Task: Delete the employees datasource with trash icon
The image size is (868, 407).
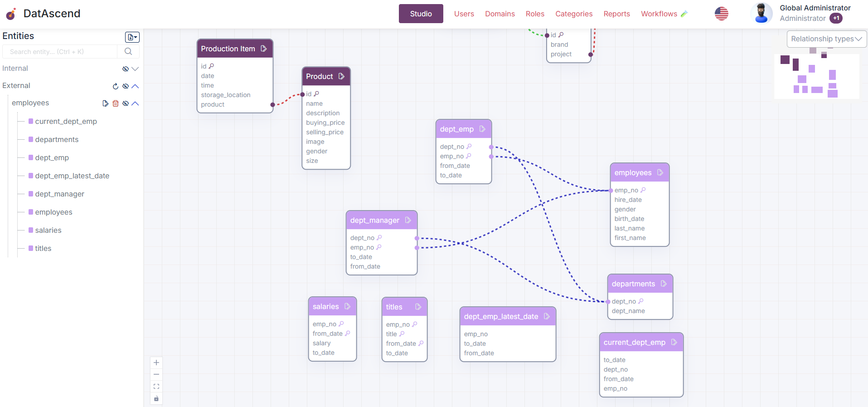Action: (x=116, y=103)
